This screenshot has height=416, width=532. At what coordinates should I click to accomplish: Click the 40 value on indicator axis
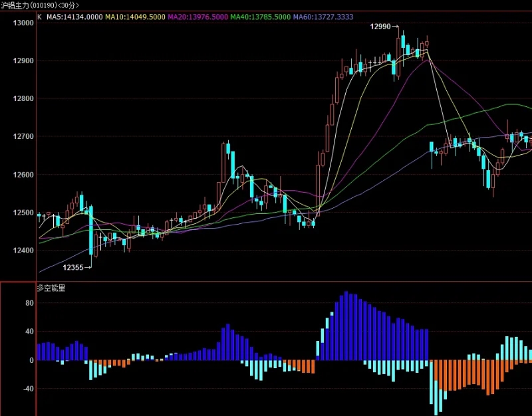pyautogui.click(x=29, y=332)
